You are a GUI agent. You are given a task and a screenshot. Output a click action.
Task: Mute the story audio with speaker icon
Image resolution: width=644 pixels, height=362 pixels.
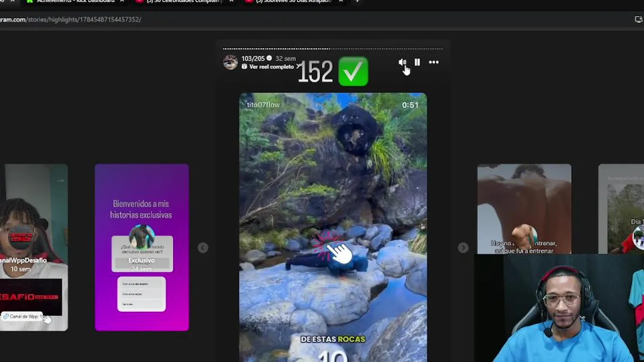[x=402, y=62]
